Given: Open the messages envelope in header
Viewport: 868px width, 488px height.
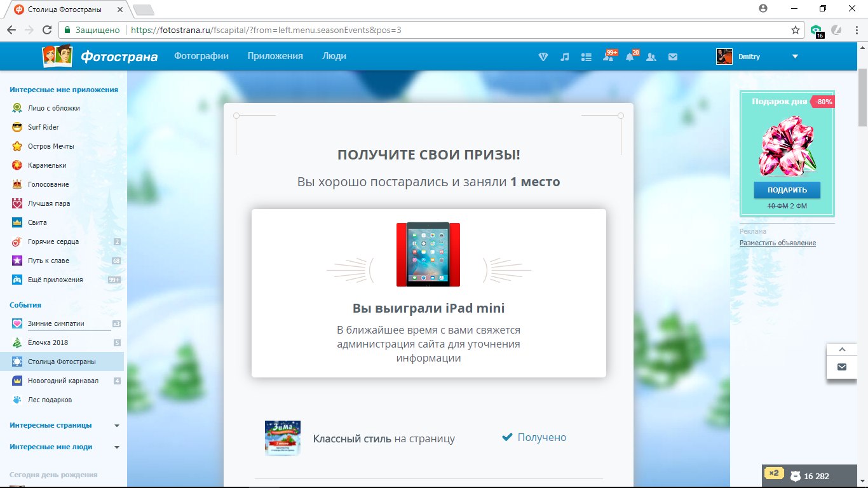Looking at the screenshot, I should (x=673, y=57).
